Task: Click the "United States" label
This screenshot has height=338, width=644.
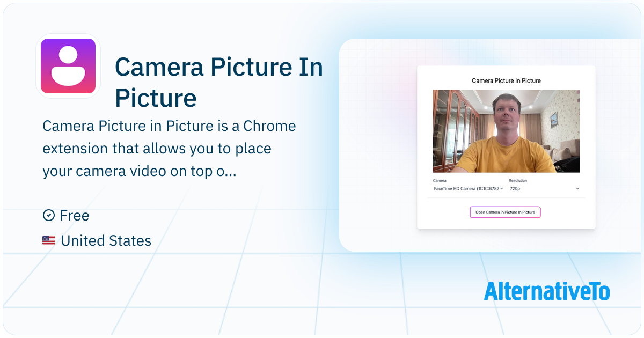Action: point(106,241)
